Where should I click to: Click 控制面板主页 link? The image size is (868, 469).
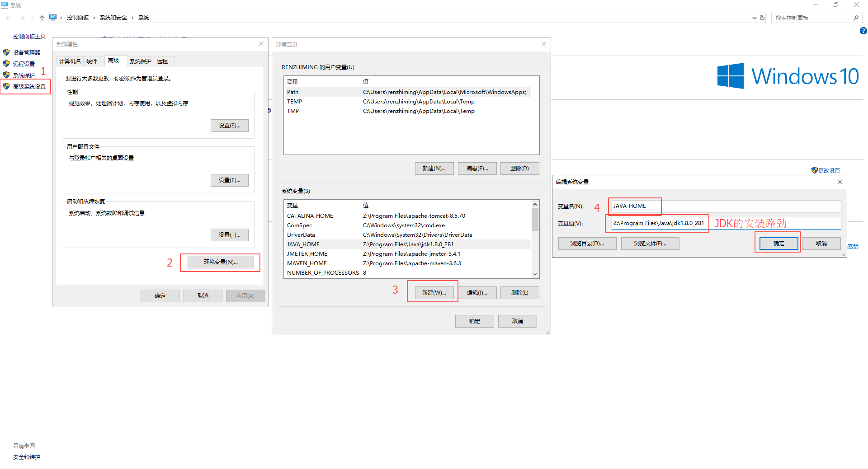pyautogui.click(x=29, y=37)
